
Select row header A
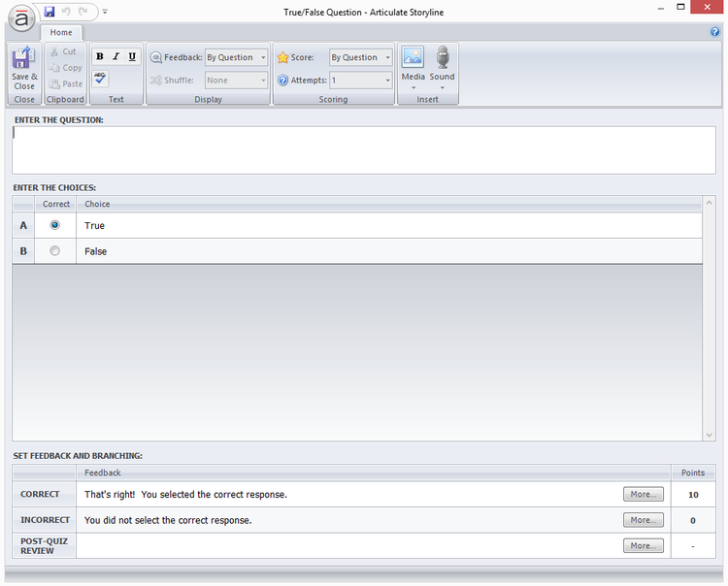coord(23,225)
